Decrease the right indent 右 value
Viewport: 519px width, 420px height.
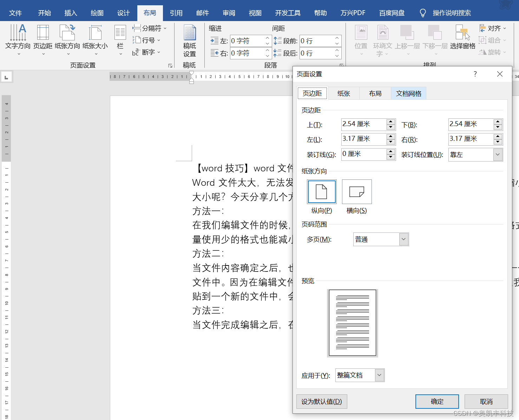coord(268,56)
